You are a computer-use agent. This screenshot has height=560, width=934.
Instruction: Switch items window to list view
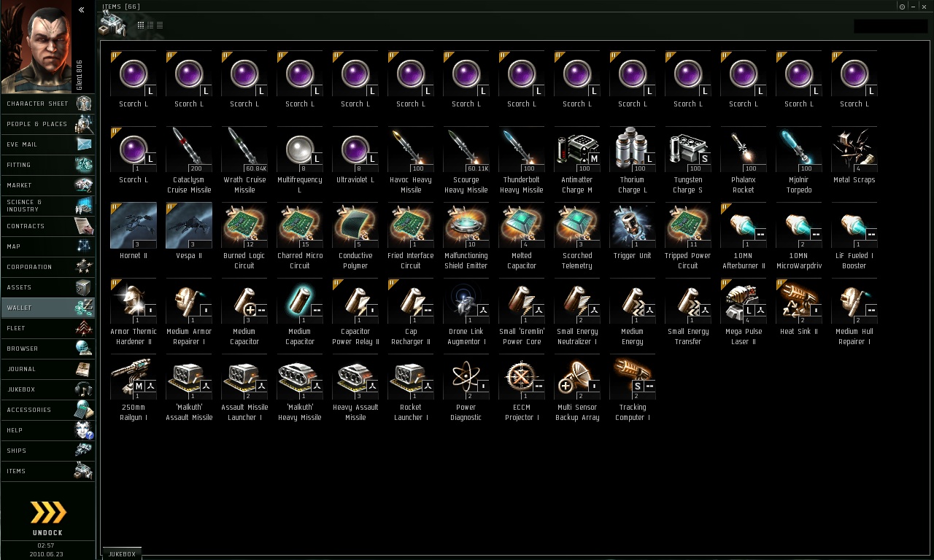point(160,26)
